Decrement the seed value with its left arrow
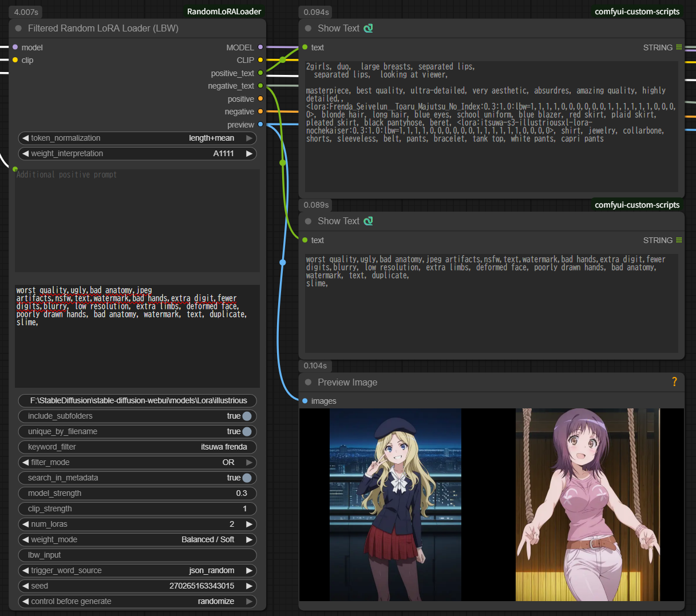 pos(25,586)
